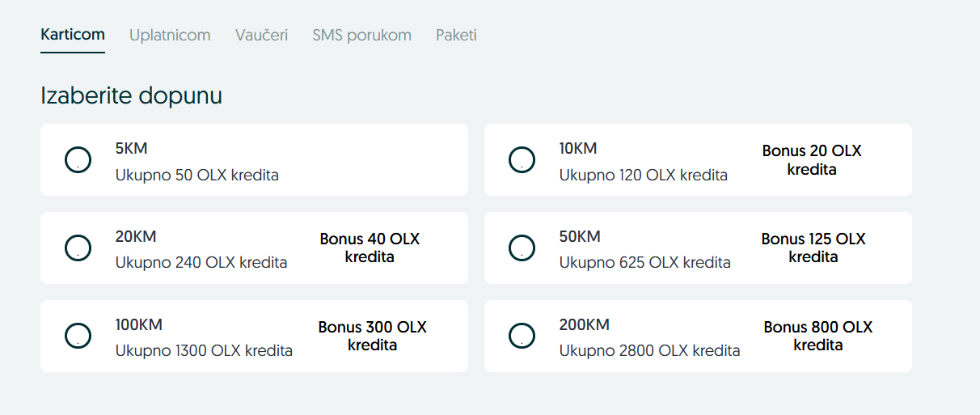
Task: Choose the 20KM radio option
Action: pyautogui.click(x=78, y=248)
